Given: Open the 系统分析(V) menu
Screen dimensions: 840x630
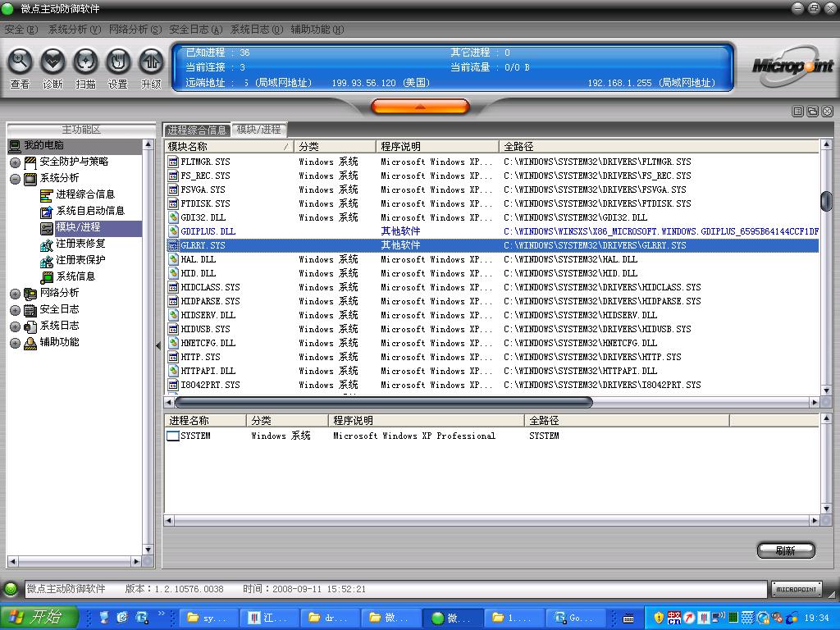Looking at the screenshot, I should click(75, 30).
